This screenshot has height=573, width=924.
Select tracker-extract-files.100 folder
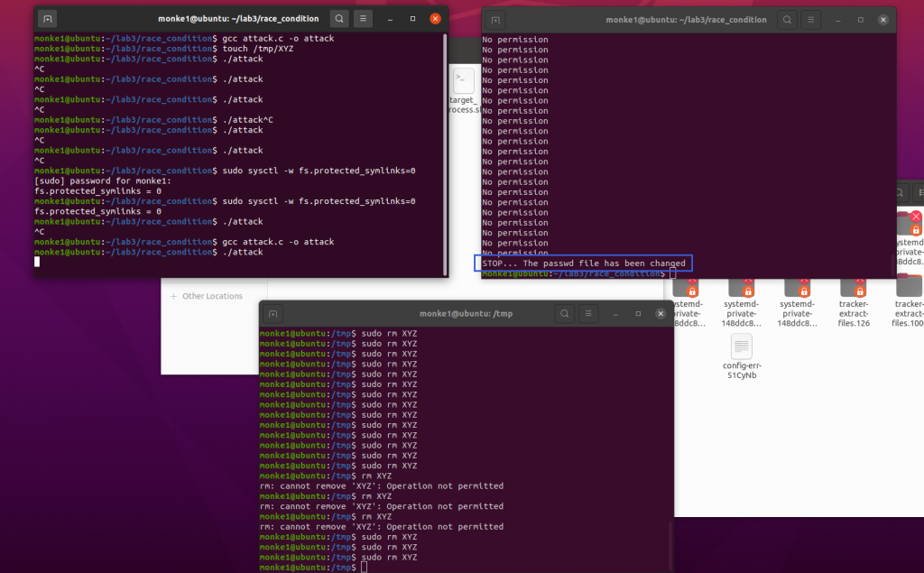click(908, 303)
